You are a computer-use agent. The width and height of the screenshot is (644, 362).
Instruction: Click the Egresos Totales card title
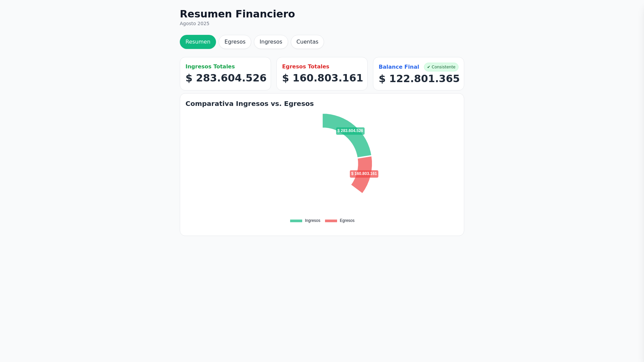pos(306,67)
